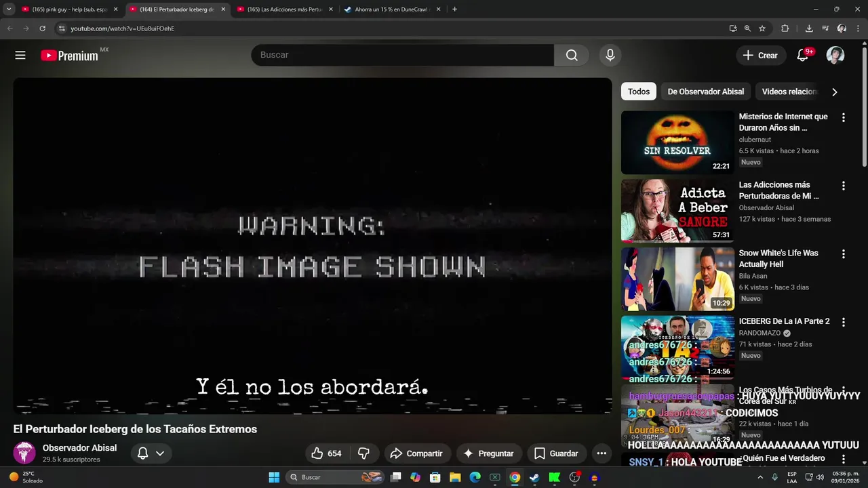Expand Chrome tab search dropdown

click(x=9, y=9)
